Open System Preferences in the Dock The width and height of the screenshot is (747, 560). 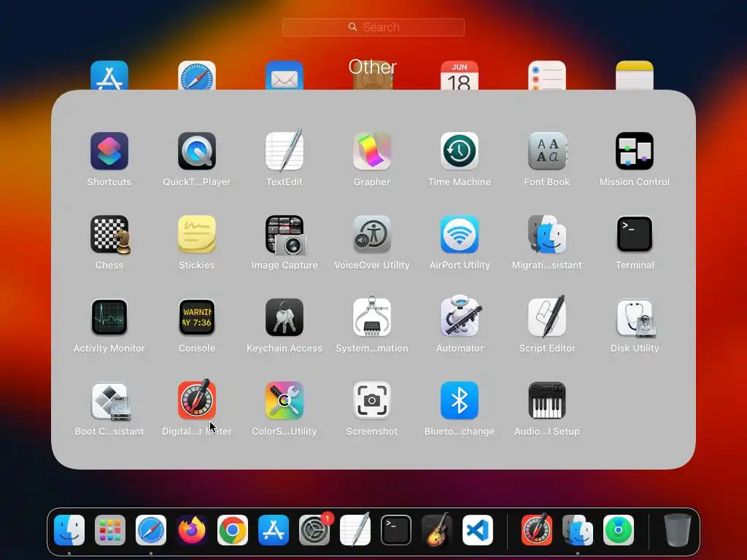(314, 530)
